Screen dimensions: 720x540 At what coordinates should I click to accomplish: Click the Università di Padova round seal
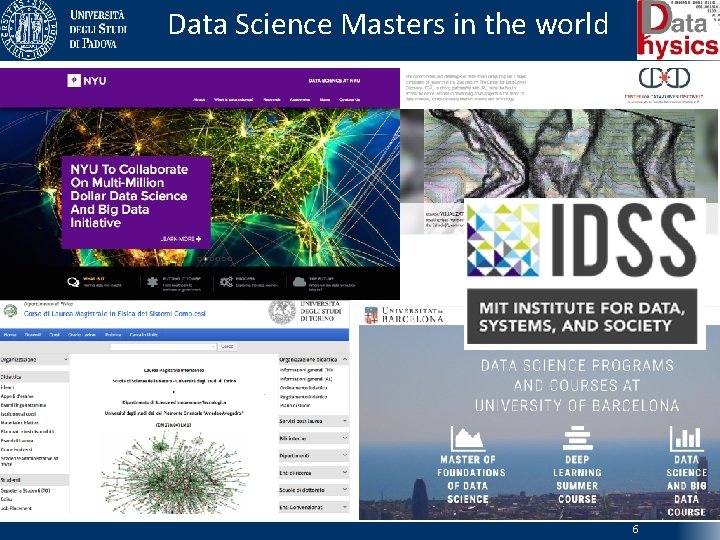(28, 29)
